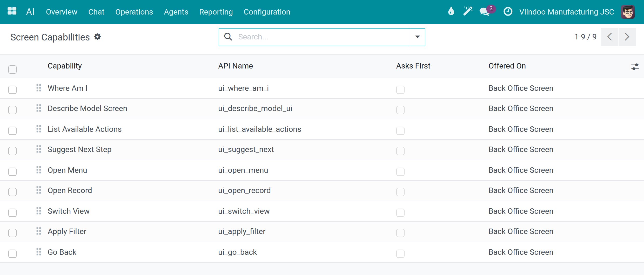Screen dimensions: 644x275
Task: Toggle Asks First for Open Menu
Action: (400, 171)
